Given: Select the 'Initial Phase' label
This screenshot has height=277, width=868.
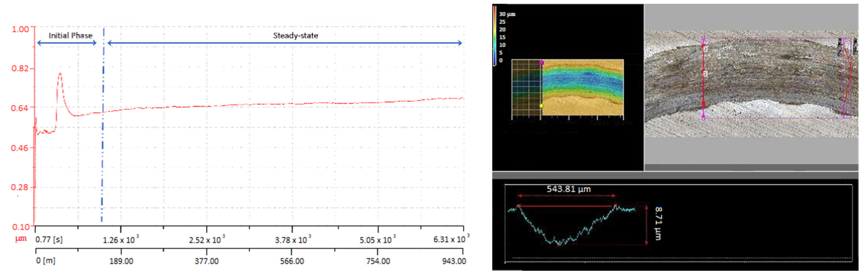Looking at the screenshot, I should tap(70, 36).
